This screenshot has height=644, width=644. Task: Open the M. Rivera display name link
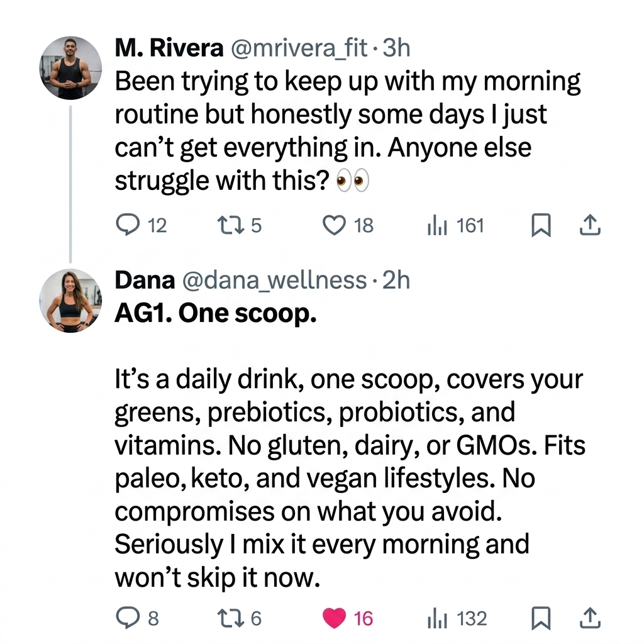click(169, 48)
